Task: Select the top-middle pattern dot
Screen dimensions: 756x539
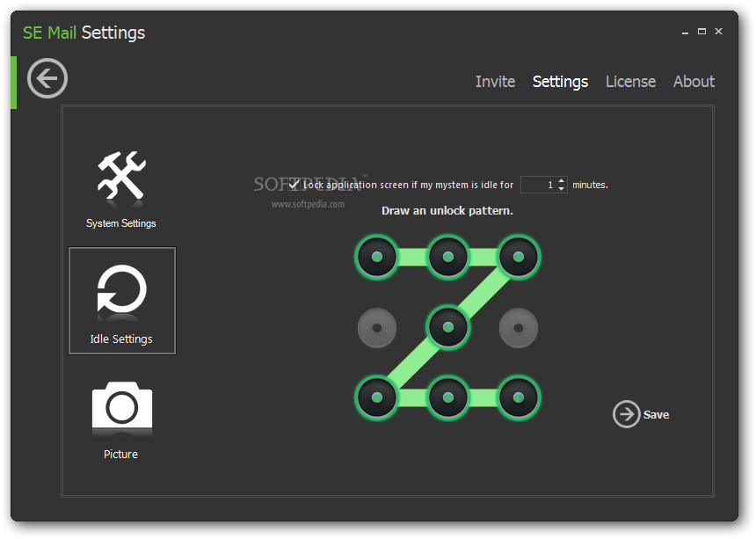Action: 448,257
